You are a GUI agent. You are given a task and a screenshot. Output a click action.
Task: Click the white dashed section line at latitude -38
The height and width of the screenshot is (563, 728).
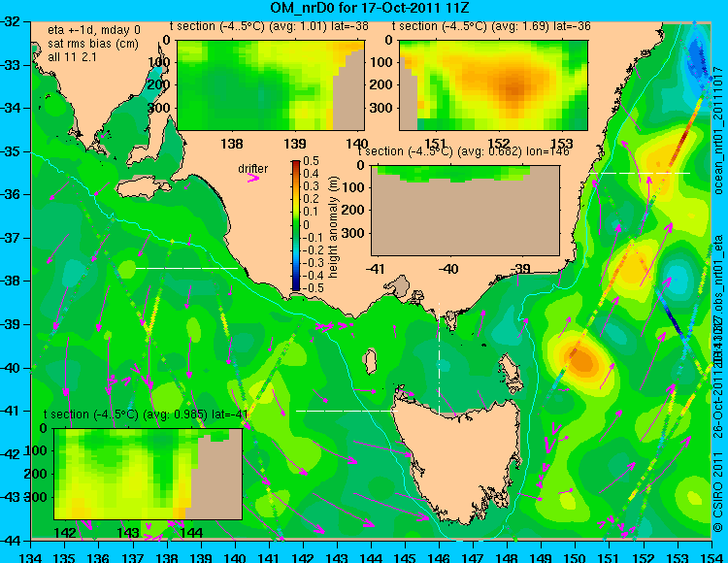point(186,268)
